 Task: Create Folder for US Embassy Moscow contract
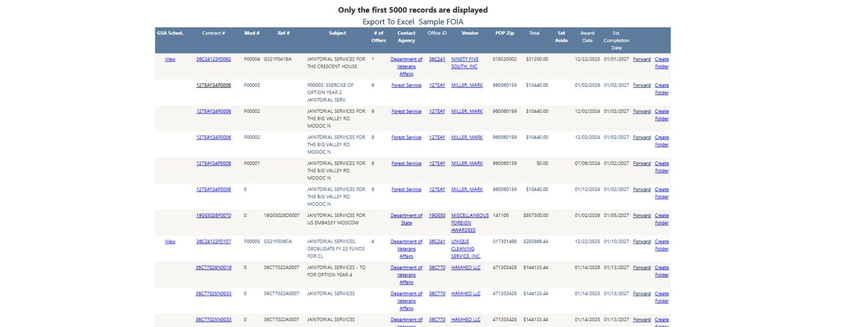tap(662, 219)
